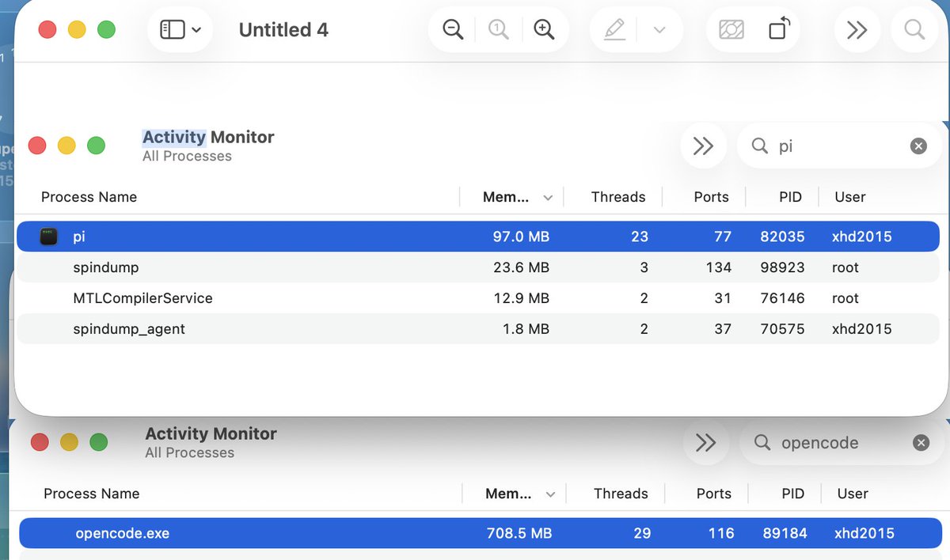This screenshot has height=560, width=950.
Task: Click the 708.5 MB memory value
Action: click(519, 533)
